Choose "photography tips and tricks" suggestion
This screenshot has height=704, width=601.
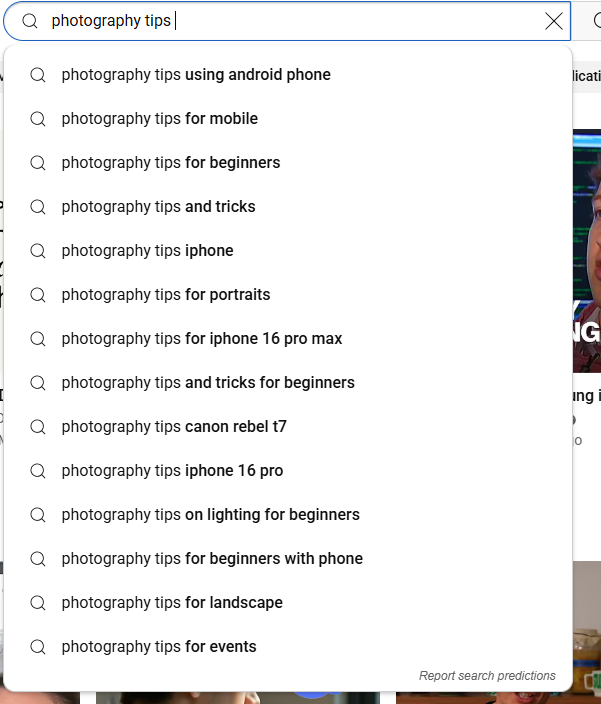158,207
